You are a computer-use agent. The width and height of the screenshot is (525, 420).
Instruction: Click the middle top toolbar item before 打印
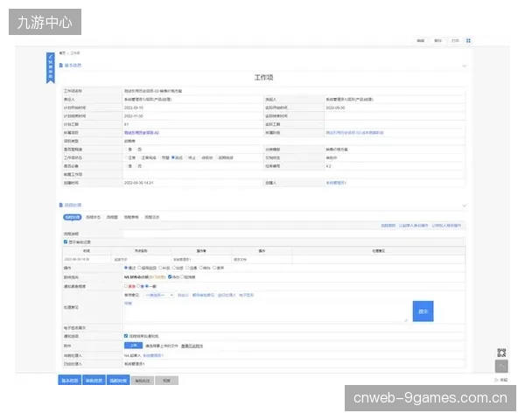point(438,40)
